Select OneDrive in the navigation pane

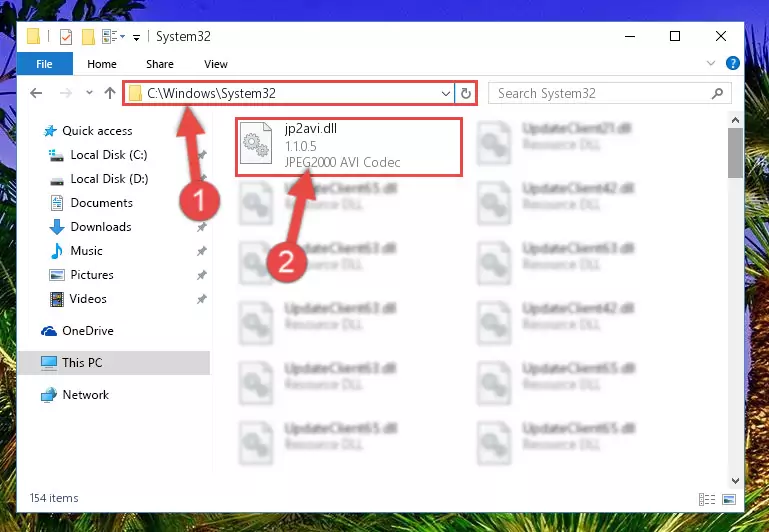88,331
